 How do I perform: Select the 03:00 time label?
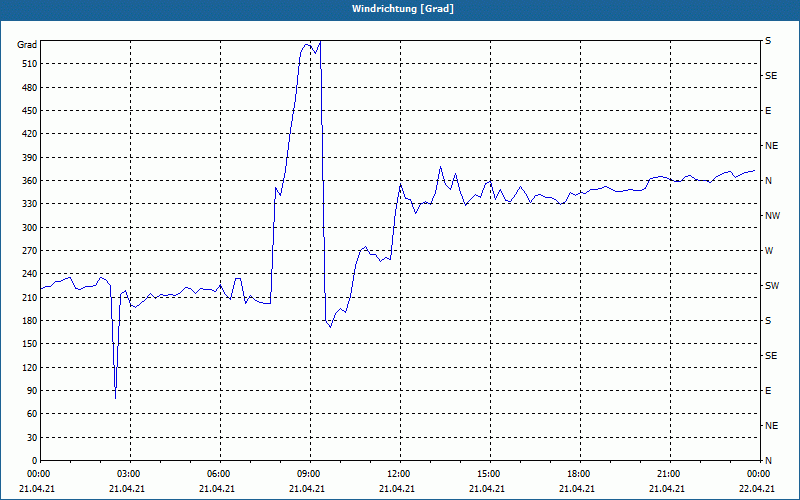pos(128,474)
